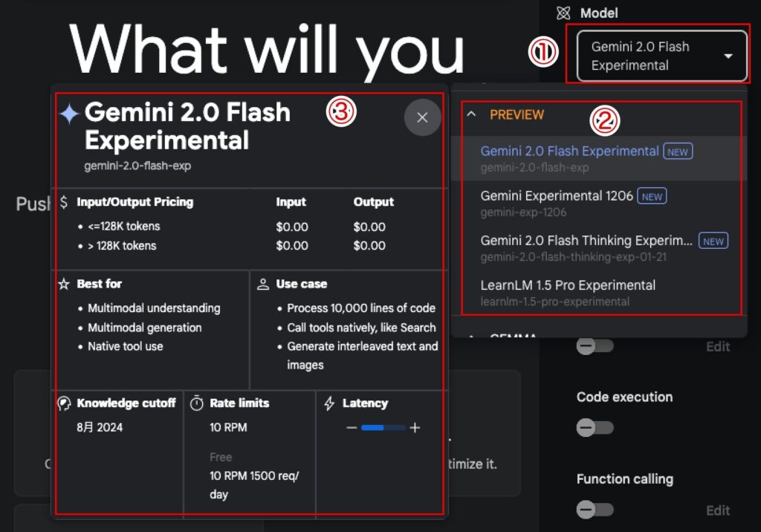The image size is (761, 532).
Task: Open the Model selection dropdown
Action: click(x=661, y=56)
